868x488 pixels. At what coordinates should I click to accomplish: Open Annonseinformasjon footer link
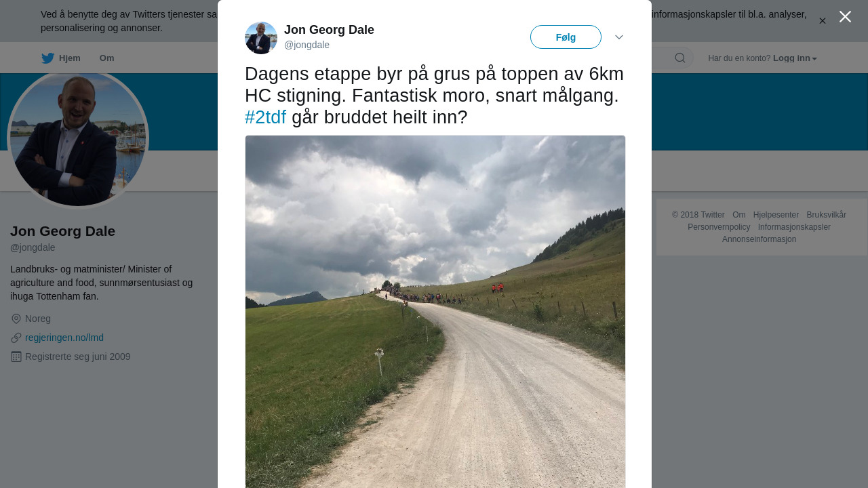[x=759, y=239]
